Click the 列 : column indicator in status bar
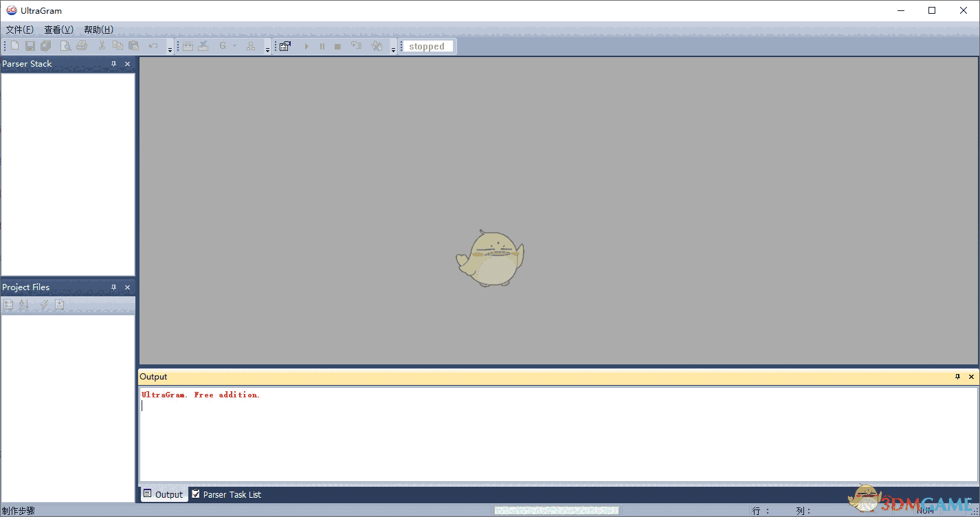The image size is (980, 517). pos(804,511)
